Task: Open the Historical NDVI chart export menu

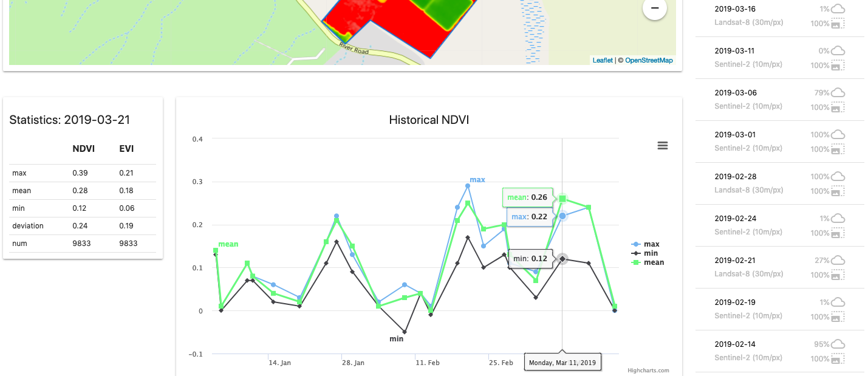Action: pos(662,145)
